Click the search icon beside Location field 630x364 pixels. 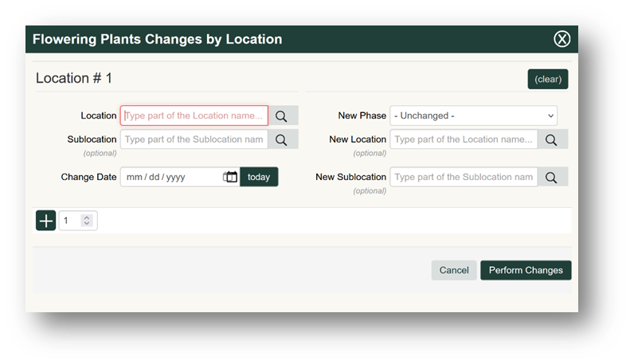282,116
